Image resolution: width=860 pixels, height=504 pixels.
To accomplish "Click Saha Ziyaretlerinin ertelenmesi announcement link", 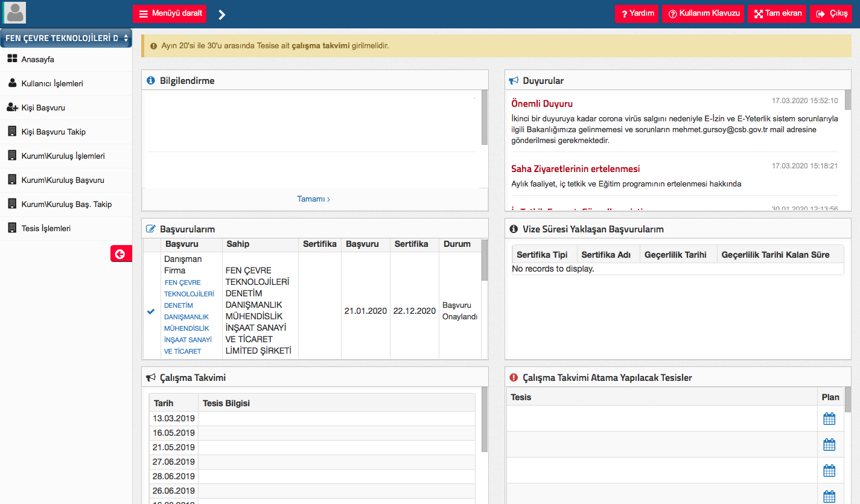I will tap(575, 169).
